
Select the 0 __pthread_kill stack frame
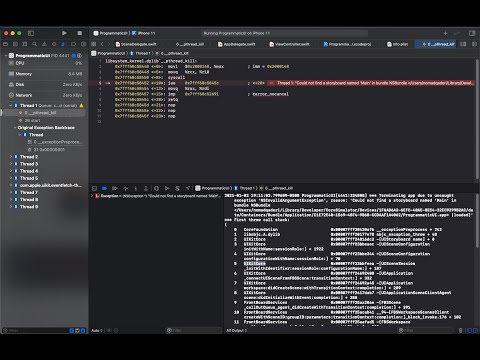coord(43,113)
